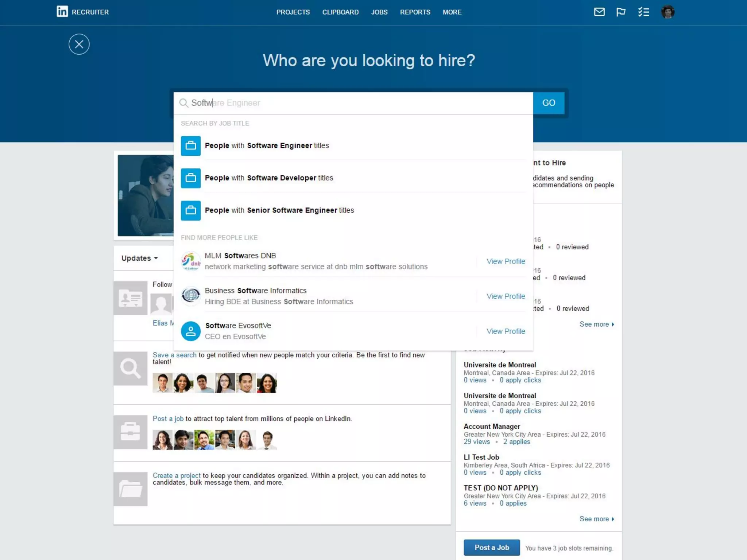Click 29 views on Account Manager
Screen dimensions: 747x560
(x=477, y=442)
